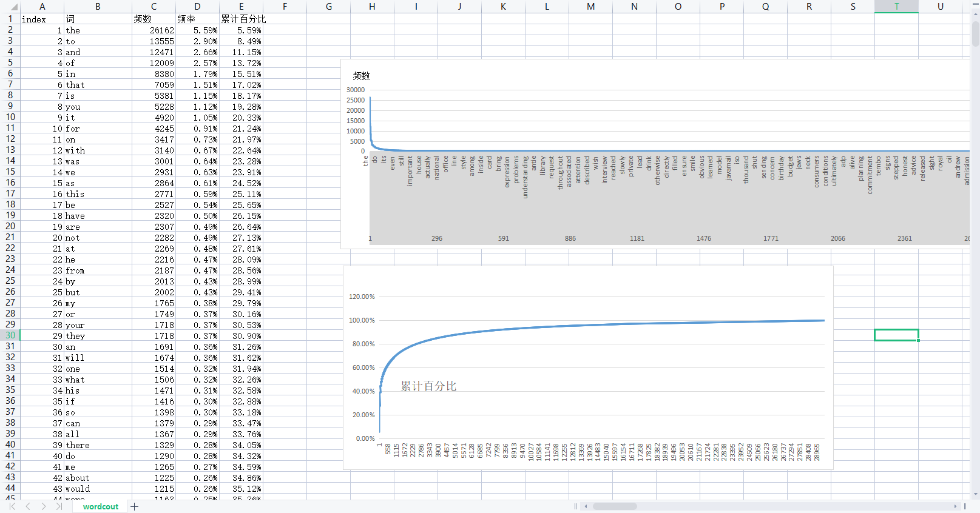Click the 120.00% axis label
Viewport: 980px width, 513px height.
click(362, 297)
